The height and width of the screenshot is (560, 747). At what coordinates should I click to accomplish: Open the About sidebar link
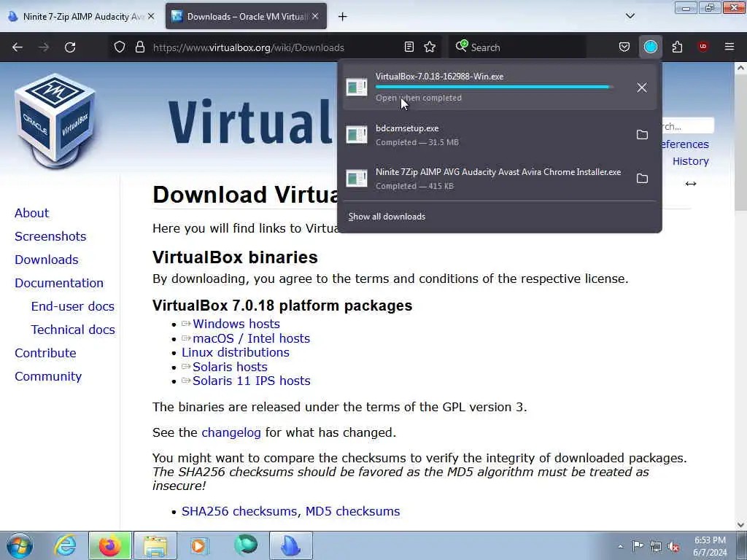point(31,213)
